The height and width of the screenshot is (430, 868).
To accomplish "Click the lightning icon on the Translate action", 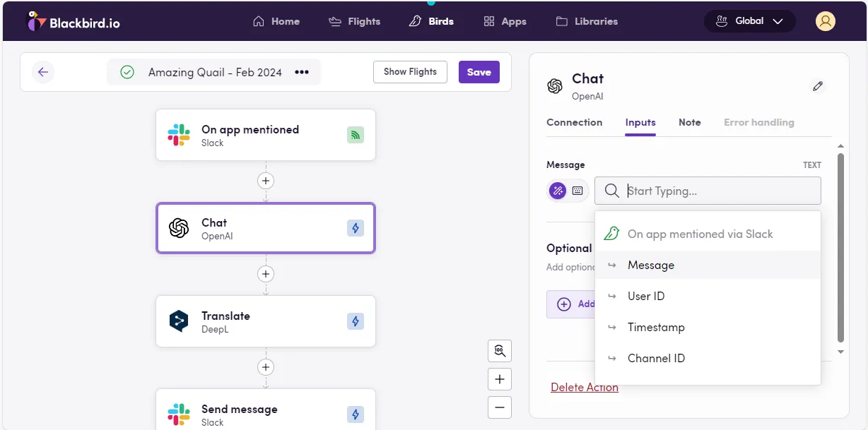I will (356, 321).
